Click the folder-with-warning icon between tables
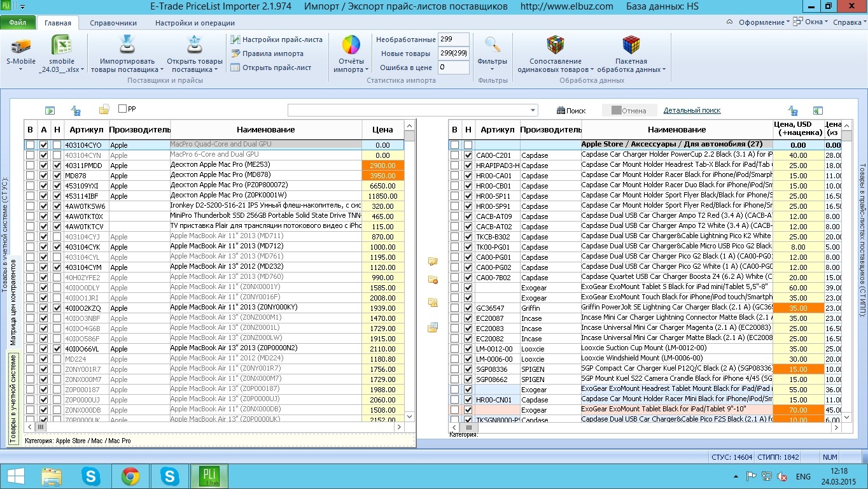The image size is (868, 489). tap(433, 302)
